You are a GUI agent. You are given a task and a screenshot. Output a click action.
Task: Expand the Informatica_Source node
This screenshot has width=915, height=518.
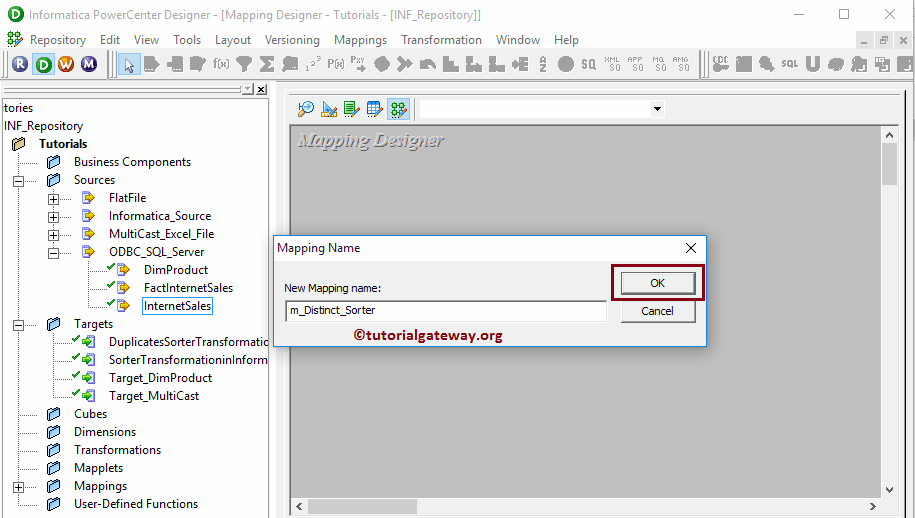[53, 217]
